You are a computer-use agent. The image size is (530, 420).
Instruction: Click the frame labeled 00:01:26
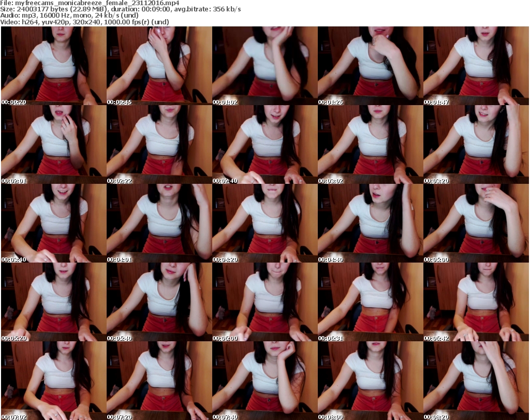point(371,66)
